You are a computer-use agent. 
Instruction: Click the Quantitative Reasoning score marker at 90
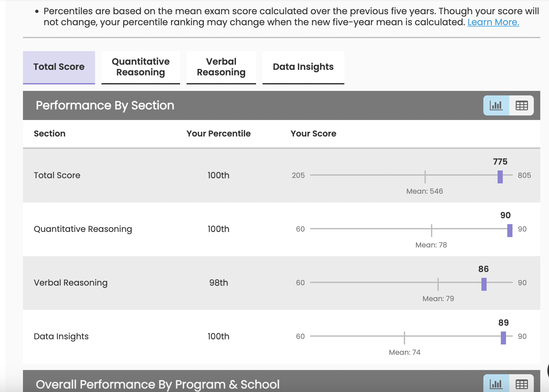[510, 231]
